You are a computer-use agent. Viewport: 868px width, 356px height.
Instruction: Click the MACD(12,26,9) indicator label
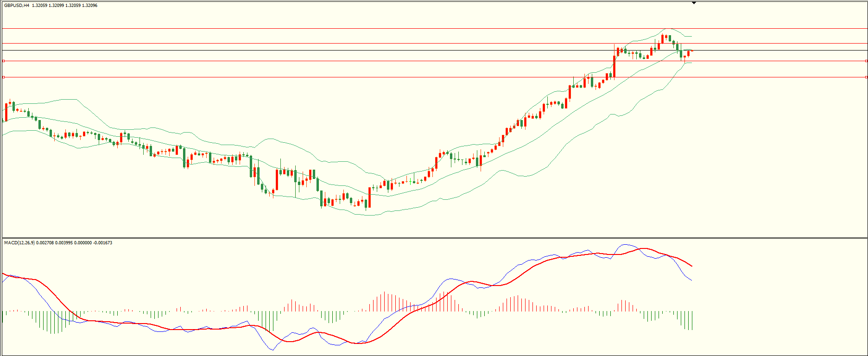[x=19, y=243]
